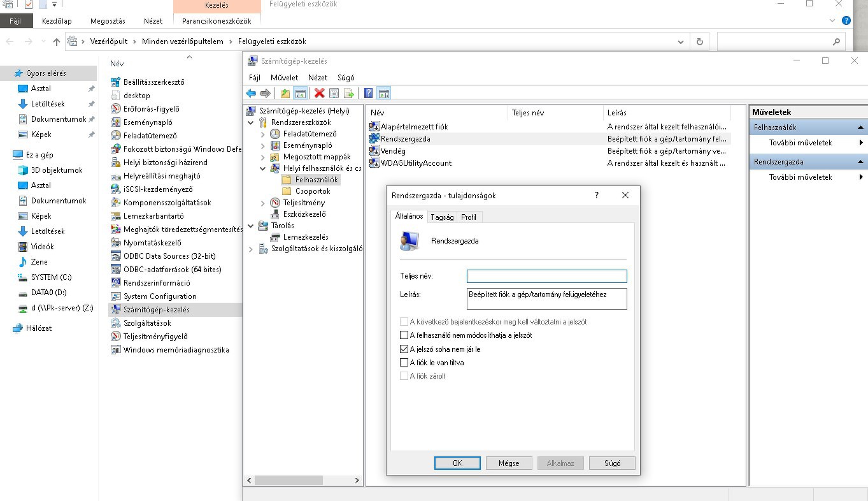Viewport: 868px width, 501px height.
Task: Click the Teljes név input field
Action: pos(547,276)
